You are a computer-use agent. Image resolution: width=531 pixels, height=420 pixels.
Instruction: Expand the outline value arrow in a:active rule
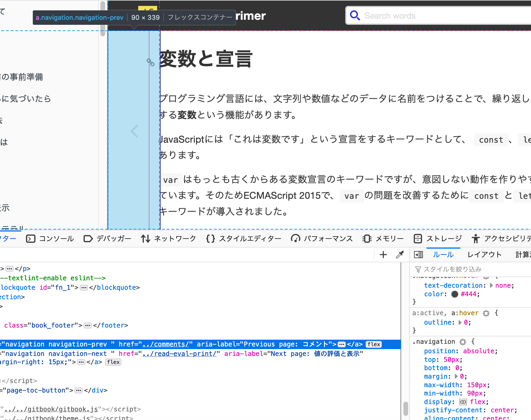tap(460, 323)
